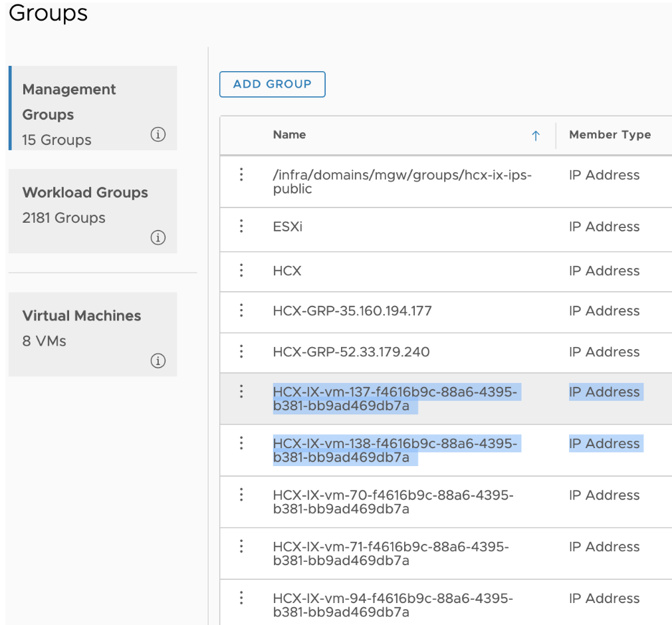Open actions menu for hcx-ix-ips-public group
Viewport: 672px width, 625px height.
pos(241,175)
